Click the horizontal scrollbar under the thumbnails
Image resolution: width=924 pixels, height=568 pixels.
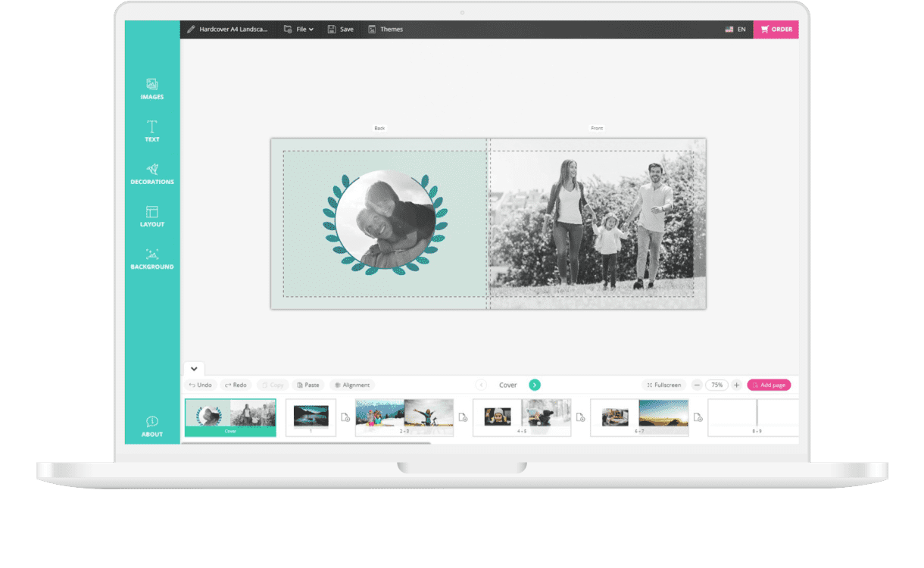[306, 443]
